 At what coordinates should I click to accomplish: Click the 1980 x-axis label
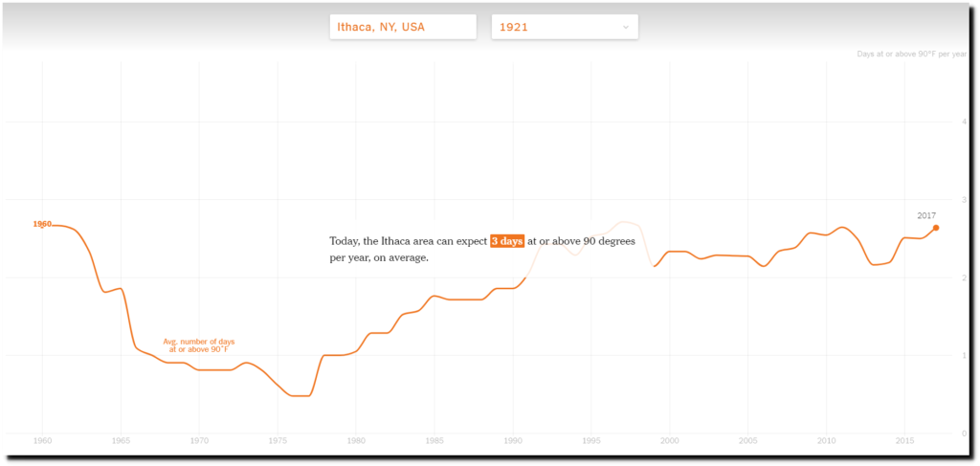356,441
